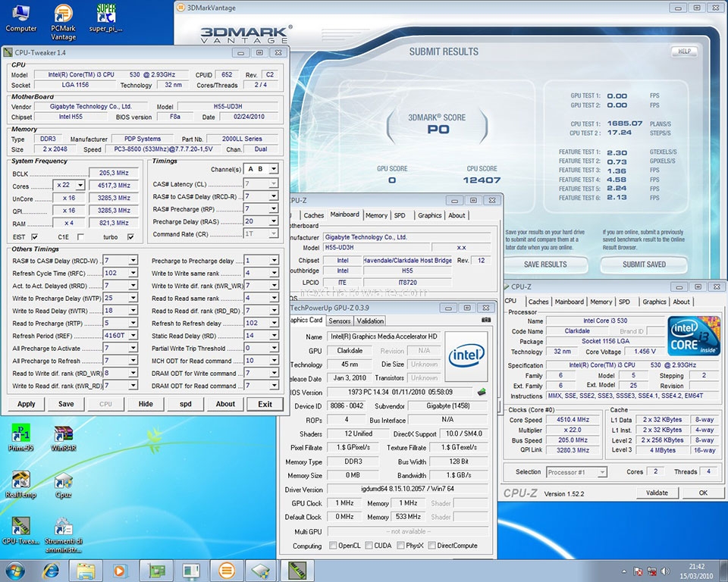Screen dimensions: 728x582
Task: Click the BCLK frequency field 205,3 MHz
Action: (x=114, y=173)
